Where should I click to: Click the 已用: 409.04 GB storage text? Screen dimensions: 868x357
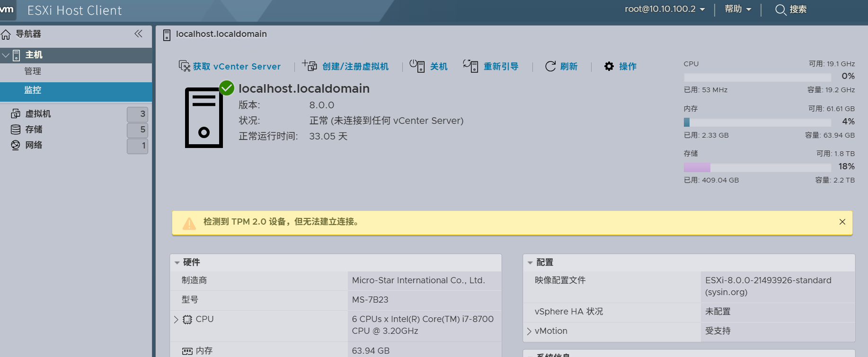[711, 180]
